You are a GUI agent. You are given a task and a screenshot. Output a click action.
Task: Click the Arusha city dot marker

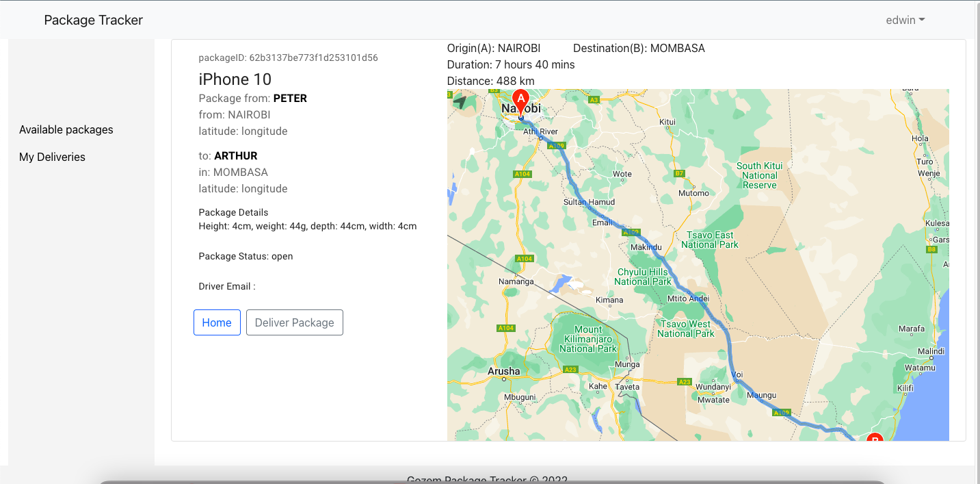point(504,379)
